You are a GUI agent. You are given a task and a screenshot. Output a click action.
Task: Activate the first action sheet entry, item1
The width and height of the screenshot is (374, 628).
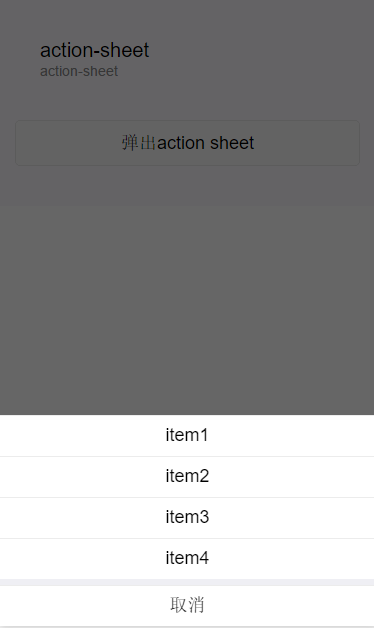(187, 435)
